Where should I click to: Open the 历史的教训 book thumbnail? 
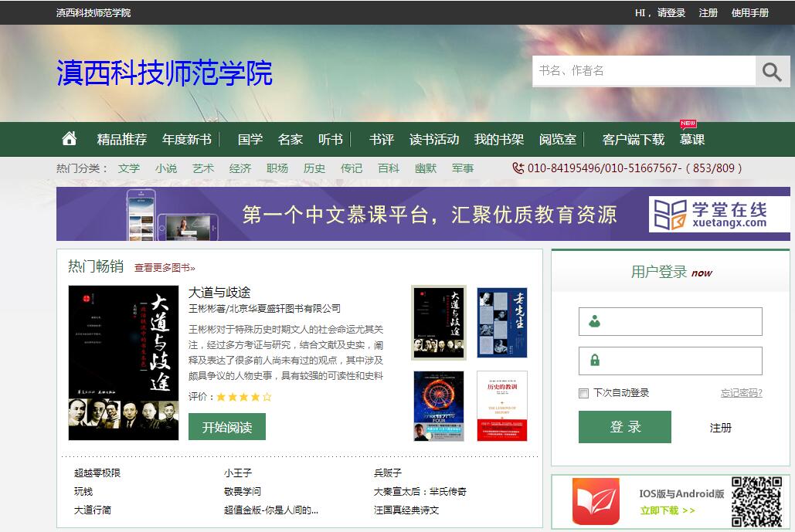(501, 406)
